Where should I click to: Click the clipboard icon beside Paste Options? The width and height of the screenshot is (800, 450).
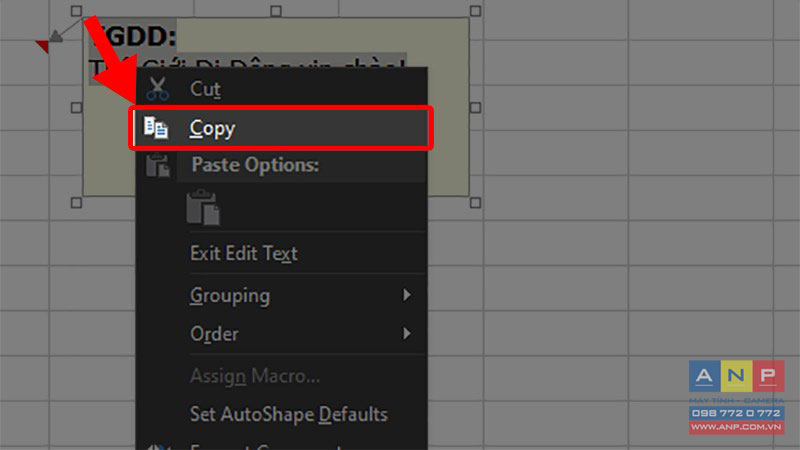157,165
